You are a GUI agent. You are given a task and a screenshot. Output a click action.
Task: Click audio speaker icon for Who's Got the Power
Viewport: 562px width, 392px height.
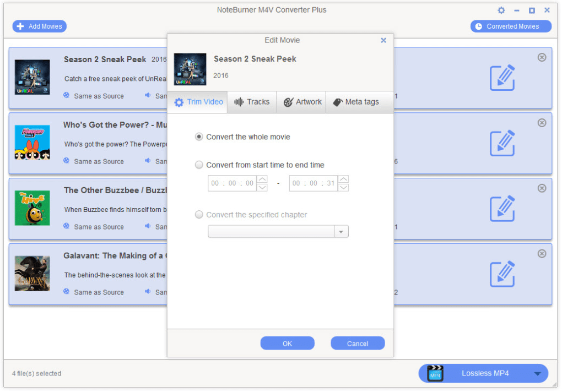click(x=148, y=161)
